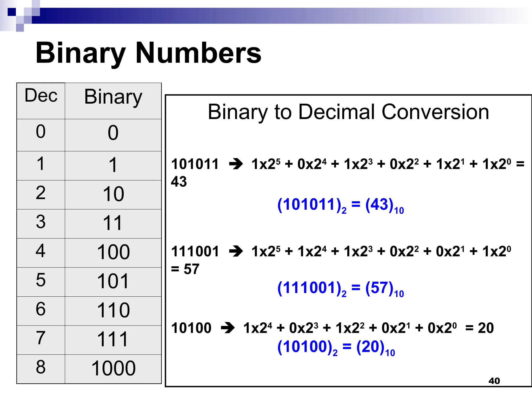Click the dark blue square in header decoration
This screenshot has width=532, height=399.
(x=12, y=12)
